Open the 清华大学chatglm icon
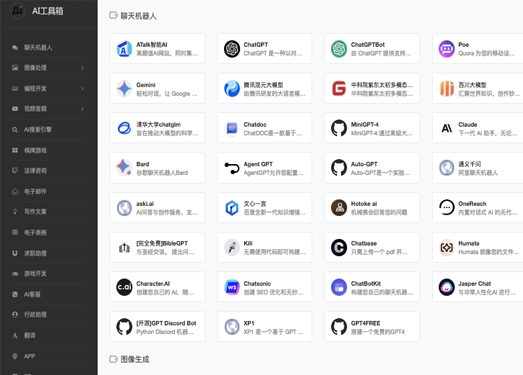Screen dimensions: 523x375 pos(124,128)
